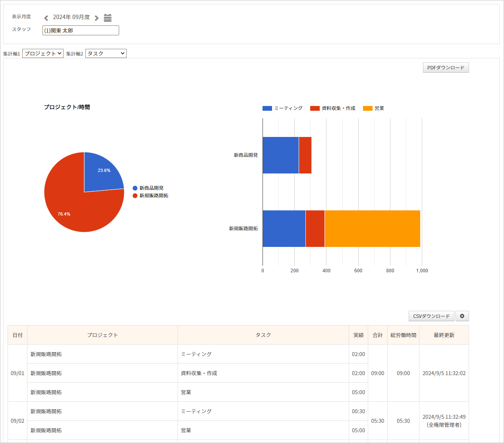Click the red 新規販路開拓 legend dot
Viewport: 504px width, 443px height.
(135, 196)
